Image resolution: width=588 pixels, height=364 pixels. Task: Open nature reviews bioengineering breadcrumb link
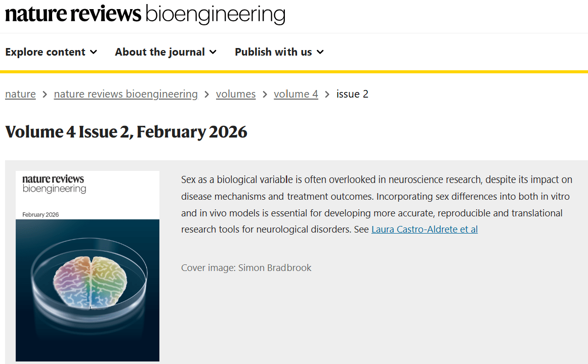click(125, 94)
